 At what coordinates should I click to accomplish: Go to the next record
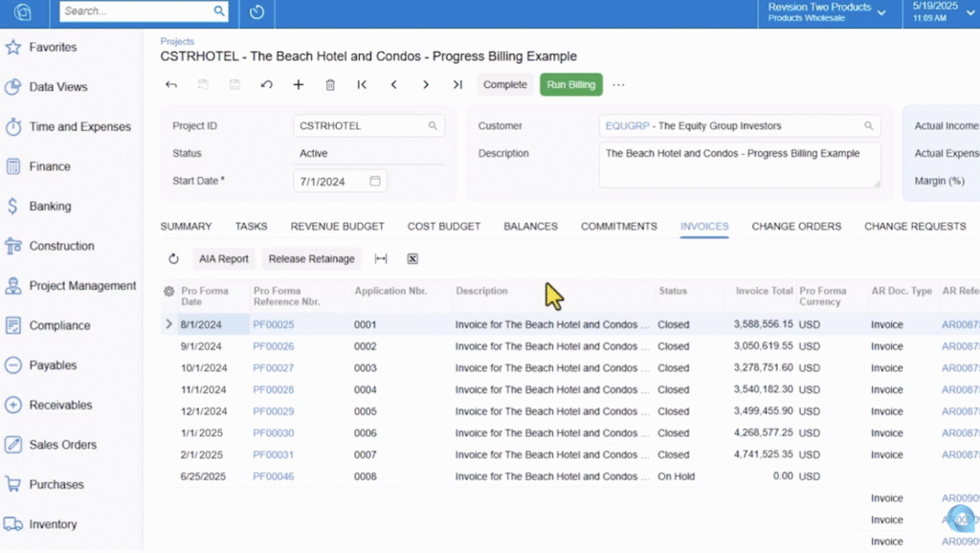point(426,84)
